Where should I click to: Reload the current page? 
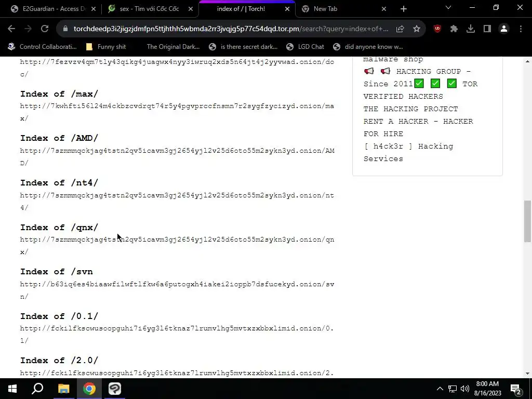(45, 29)
